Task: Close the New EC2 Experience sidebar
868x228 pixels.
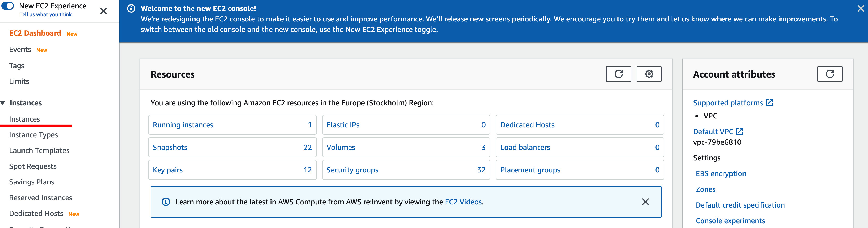Action: coord(104,11)
